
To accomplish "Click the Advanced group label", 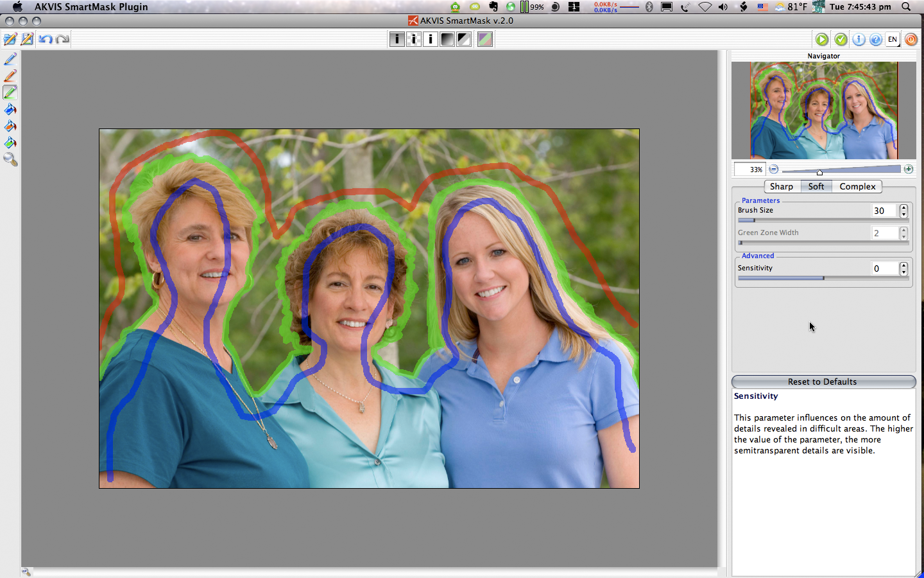I will point(758,256).
